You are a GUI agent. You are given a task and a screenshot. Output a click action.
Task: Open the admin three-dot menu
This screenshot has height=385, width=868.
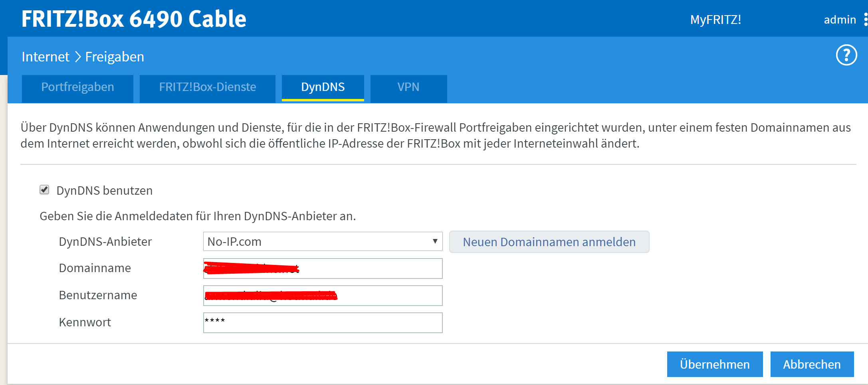pos(865,20)
